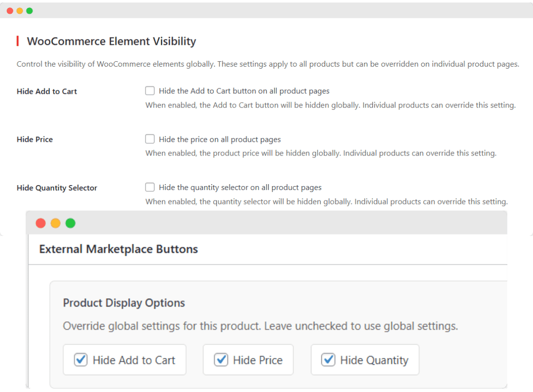The image size is (533, 392).
Task: Click the Hide Add to Cart override label
Action: [x=133, y=360]
